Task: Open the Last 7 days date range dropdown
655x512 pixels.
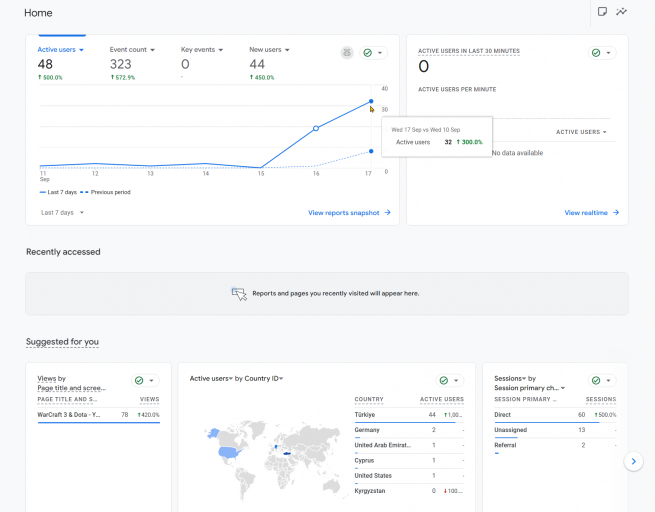Action: tap(62, 213)
